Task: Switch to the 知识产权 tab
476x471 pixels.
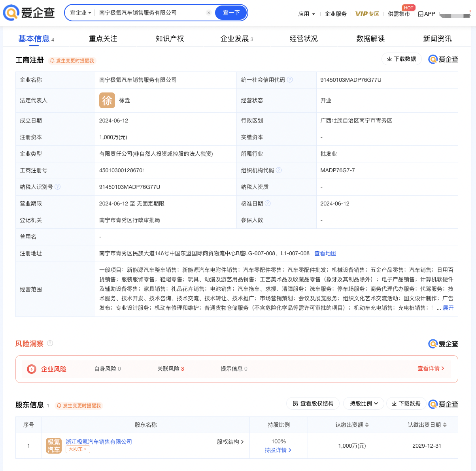Action: point(170,39)
